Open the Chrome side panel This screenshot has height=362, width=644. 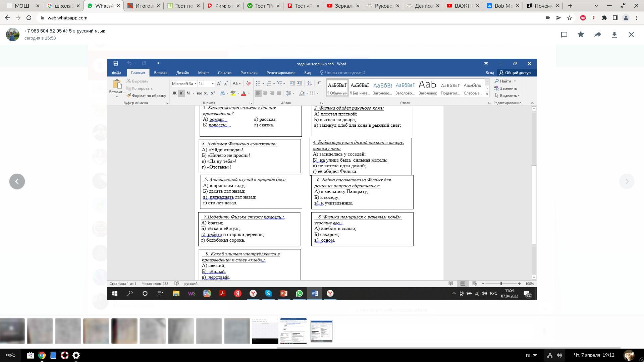(615, 18)
